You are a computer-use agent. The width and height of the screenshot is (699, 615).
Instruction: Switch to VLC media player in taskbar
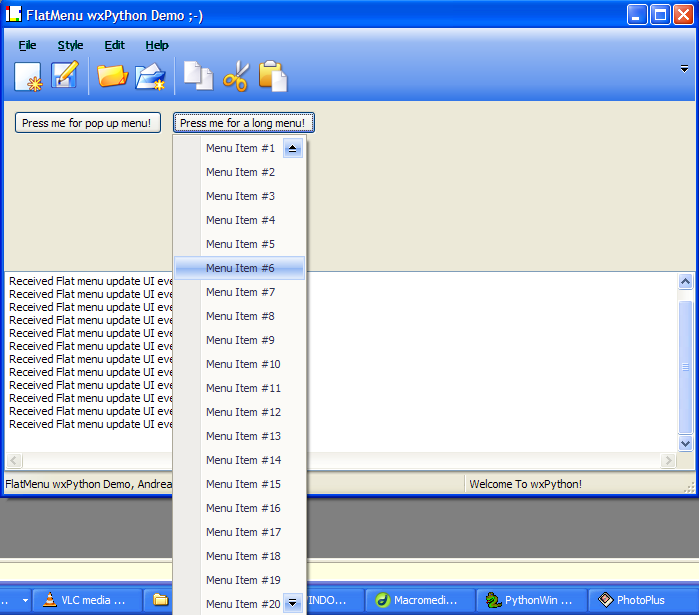tap(84, 600)
